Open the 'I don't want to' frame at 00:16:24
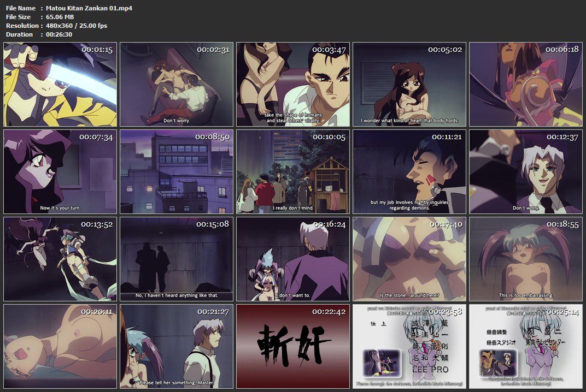586x392 pixels. (293, 259)
